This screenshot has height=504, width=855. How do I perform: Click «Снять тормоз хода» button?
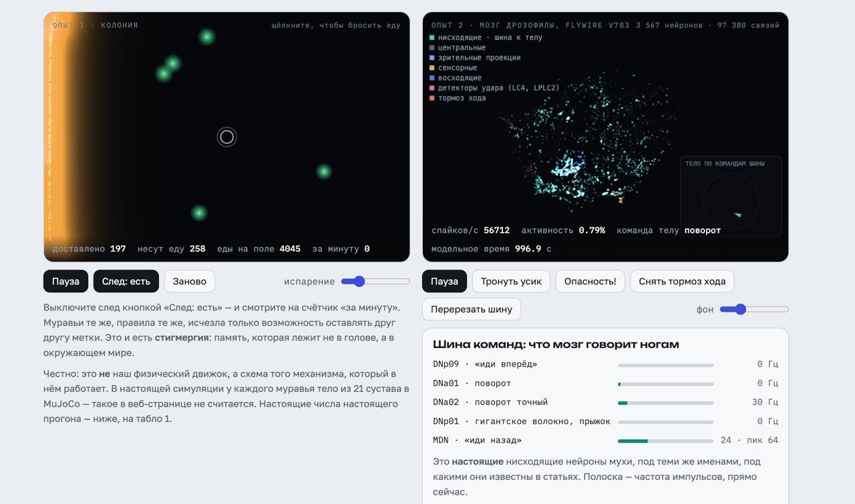point(682,281)
